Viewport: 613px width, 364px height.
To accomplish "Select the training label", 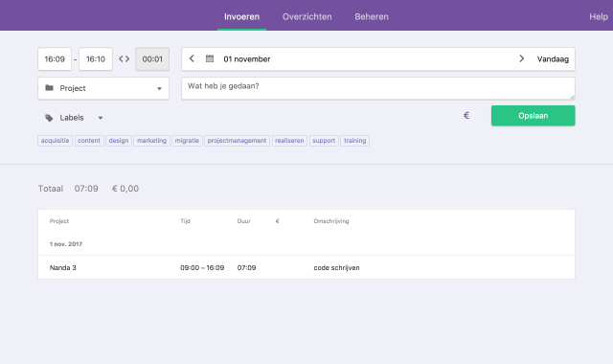I will tap(355, 141).
